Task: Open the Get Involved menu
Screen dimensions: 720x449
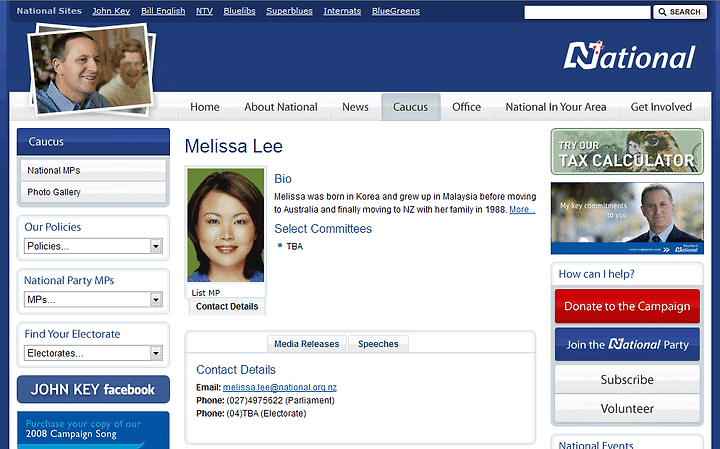Action: tap(661, 107)
